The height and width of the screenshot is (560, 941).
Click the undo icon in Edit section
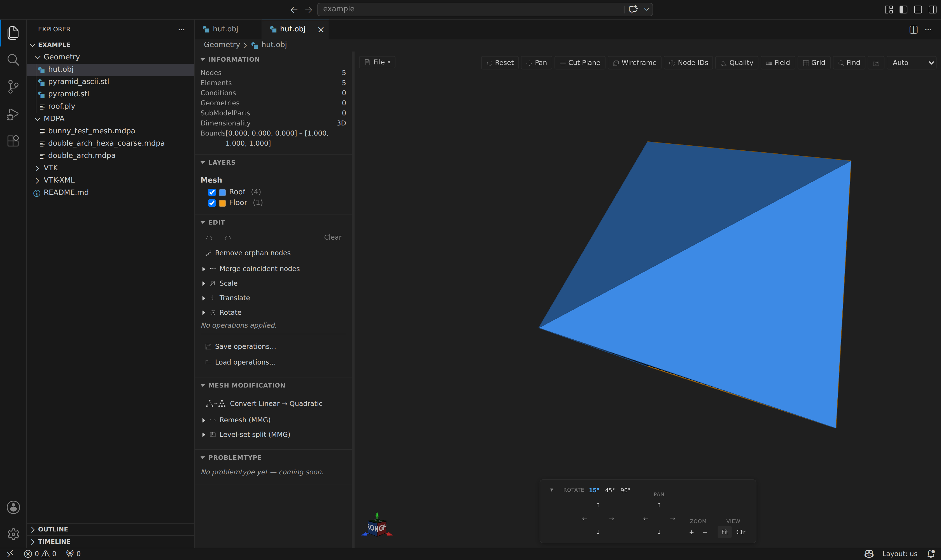[209, 237]
